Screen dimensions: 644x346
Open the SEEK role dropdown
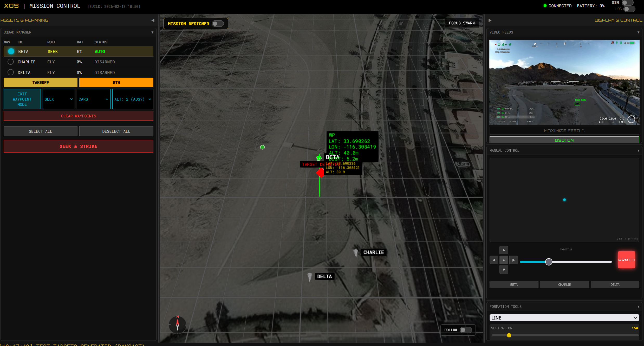[58, 99]
